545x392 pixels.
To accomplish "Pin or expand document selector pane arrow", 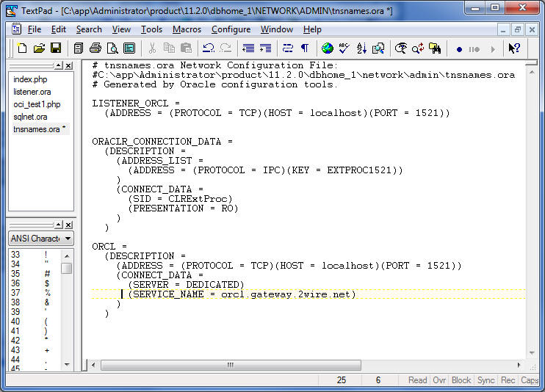I will point(59,65).
